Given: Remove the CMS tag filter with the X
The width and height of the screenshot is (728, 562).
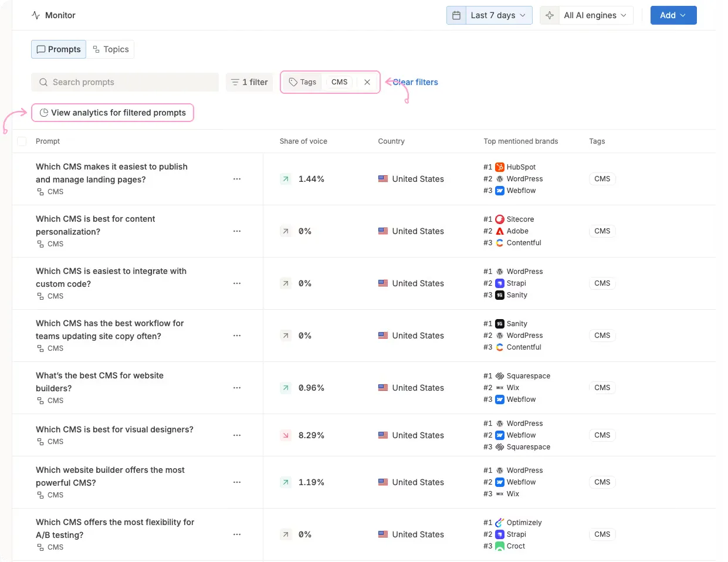Looking at the screenshot, I should pyautogui.click(x=367, y=82).
